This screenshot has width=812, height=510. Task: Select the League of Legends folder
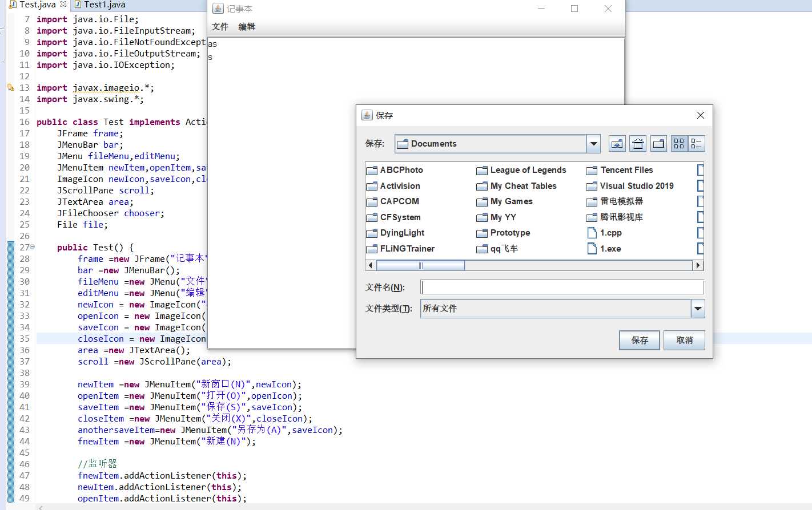coord(521,170)
